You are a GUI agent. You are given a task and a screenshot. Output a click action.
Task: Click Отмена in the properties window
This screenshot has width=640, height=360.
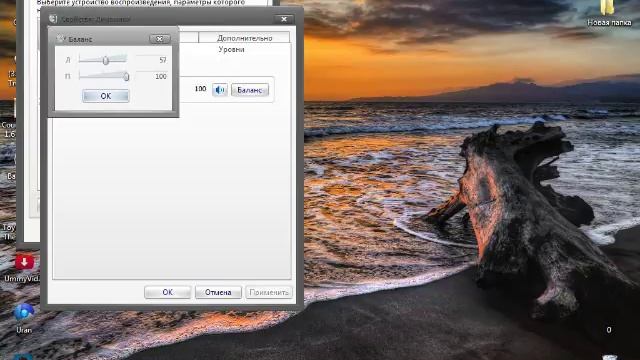coord(218,292)
